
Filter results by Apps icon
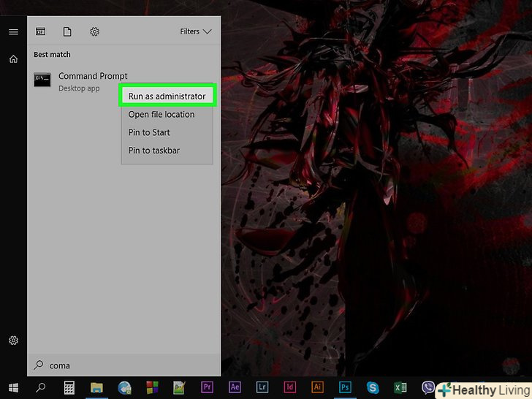point(41,31)
